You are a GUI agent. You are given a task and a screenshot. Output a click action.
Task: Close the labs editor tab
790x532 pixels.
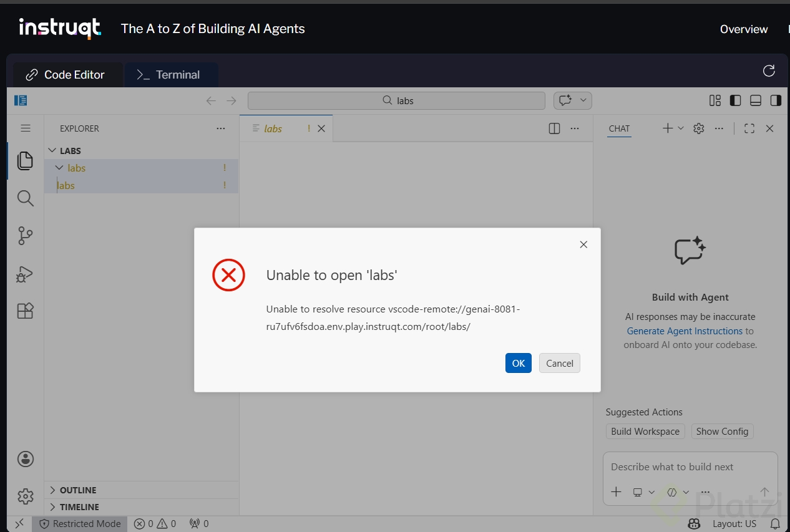coord(321,128)
